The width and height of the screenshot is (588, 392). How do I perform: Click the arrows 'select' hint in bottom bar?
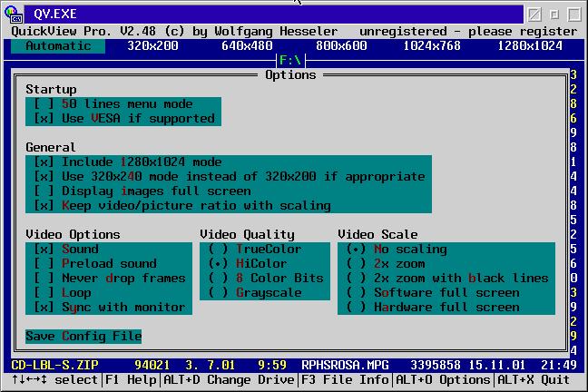pos(54,379)
